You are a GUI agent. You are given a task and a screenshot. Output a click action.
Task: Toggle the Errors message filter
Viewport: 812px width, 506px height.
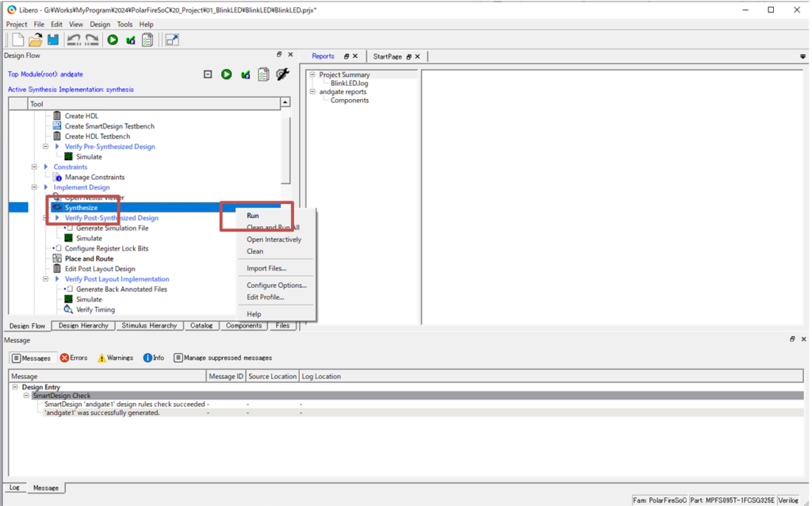[x=74, y=358]
